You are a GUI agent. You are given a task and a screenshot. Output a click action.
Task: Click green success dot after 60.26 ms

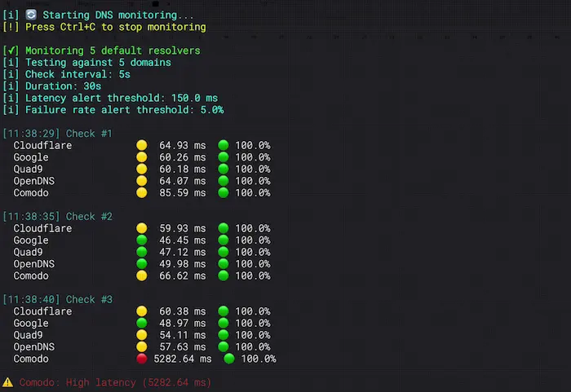pyautogui.click(x=224, y=157)
